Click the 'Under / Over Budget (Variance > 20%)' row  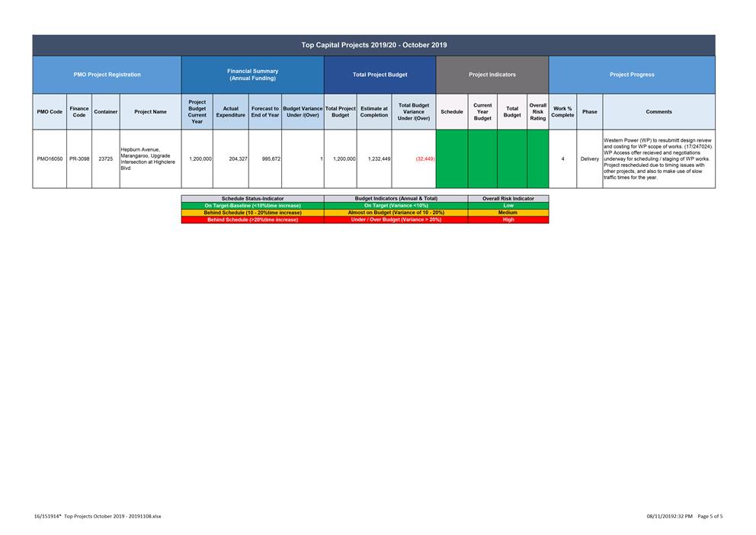[x=396, y=219]
